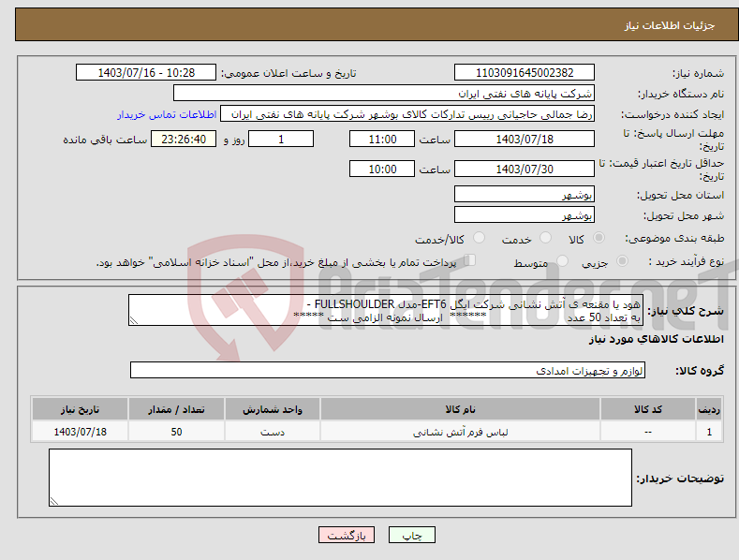Click the row number cell 1
Viewport: 739px width, 560px height.
point(709,432)
